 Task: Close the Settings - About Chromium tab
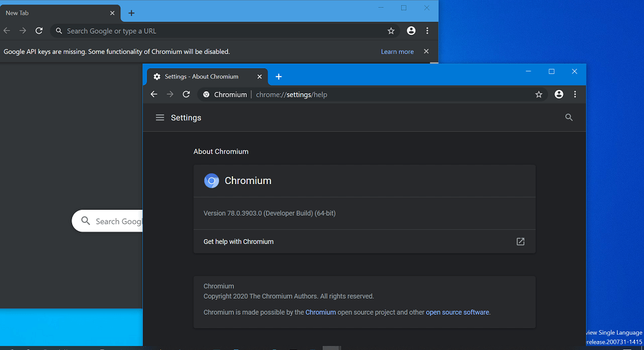point(260,77)
